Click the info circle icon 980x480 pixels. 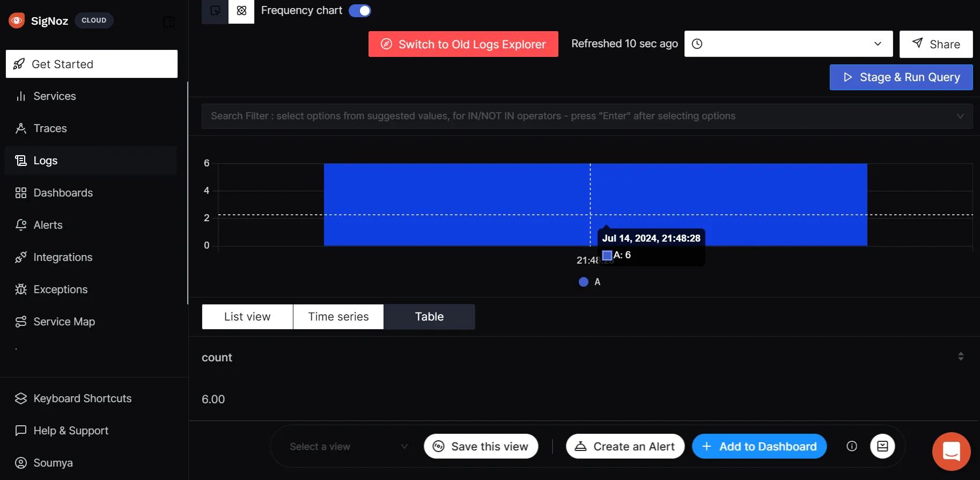(x=852, y=446)
